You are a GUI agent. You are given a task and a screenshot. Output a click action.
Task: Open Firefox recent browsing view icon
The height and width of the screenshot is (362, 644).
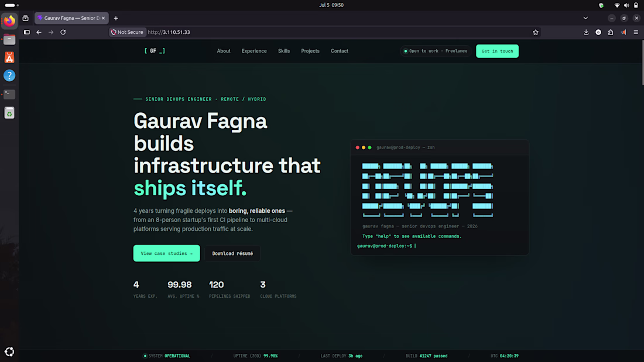click(x=25, y=18)
